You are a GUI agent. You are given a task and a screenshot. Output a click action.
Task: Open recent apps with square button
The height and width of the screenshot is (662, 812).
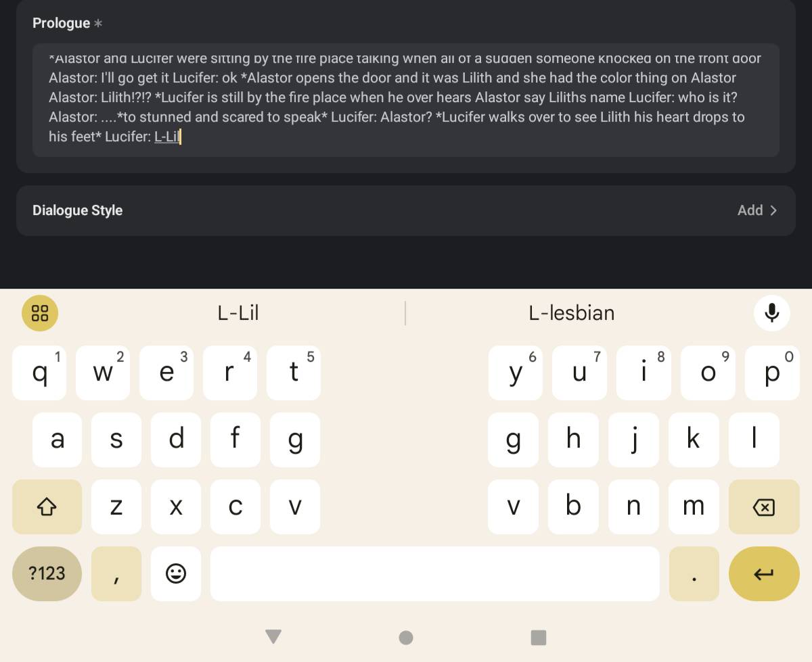539,638
